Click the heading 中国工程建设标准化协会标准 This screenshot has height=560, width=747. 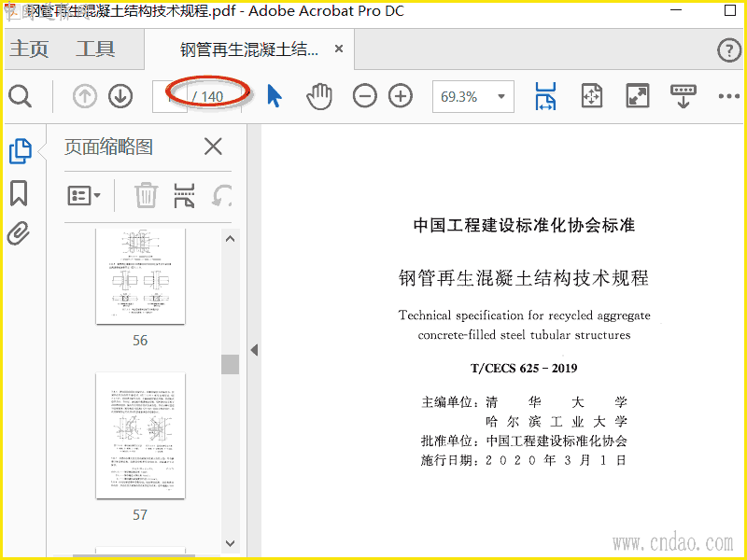pos(524,225)
